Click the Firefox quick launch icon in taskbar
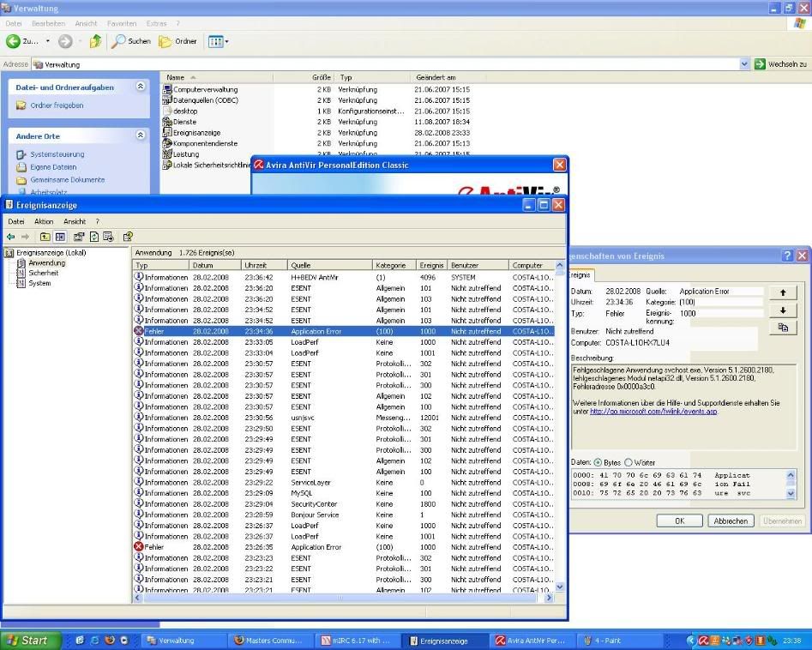The image size is (812, 650). (x=109, y=641)
